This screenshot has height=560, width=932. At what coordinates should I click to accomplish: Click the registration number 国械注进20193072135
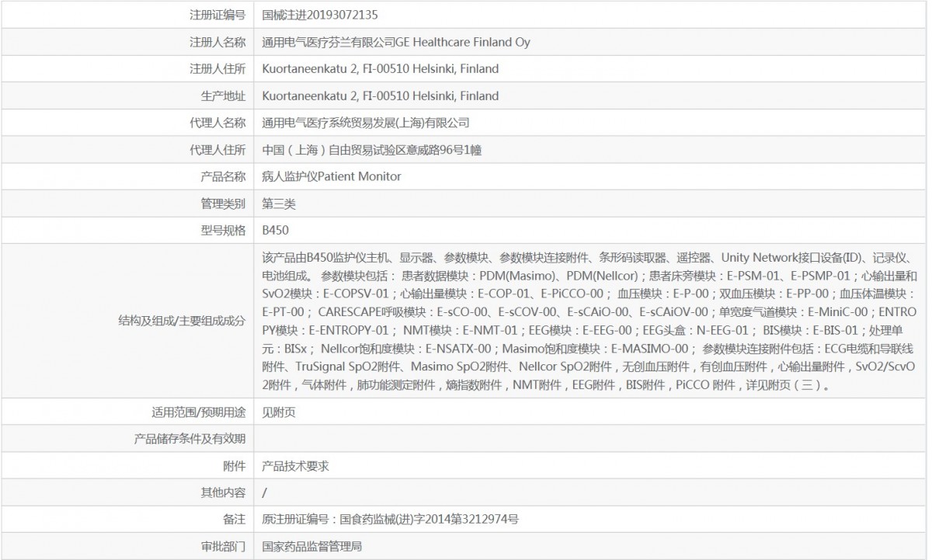point(321,15)
